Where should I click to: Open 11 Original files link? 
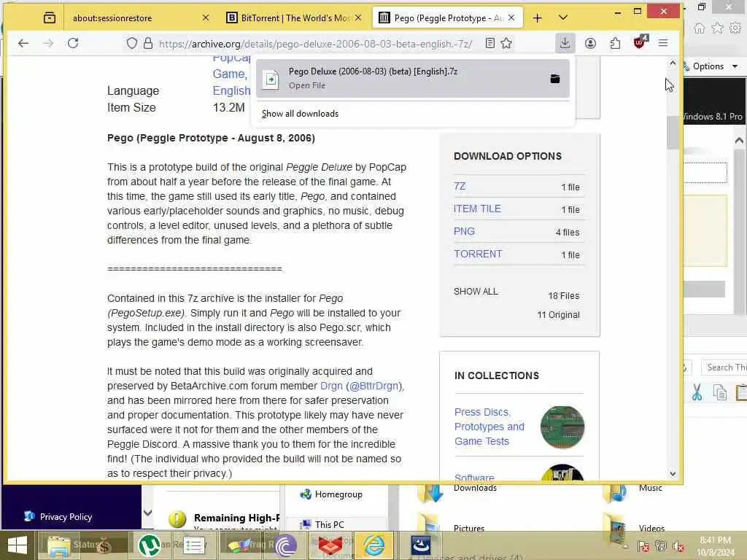click(558, 315)
